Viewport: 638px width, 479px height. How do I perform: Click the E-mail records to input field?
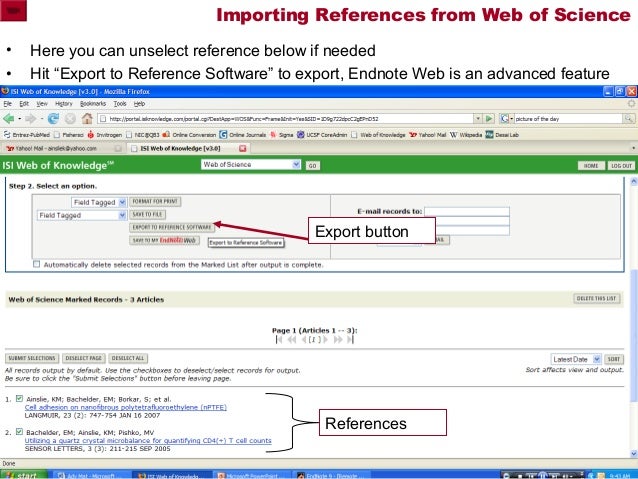click(x=467, y=211)
